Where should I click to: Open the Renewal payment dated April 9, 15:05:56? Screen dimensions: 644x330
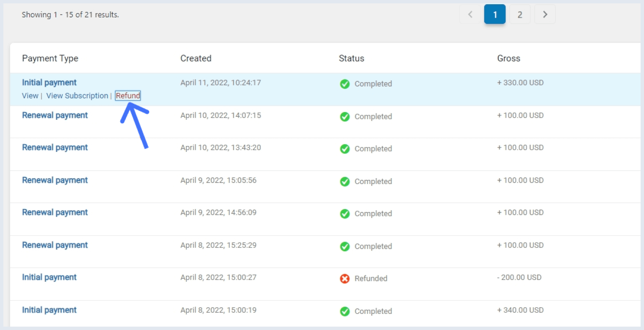[x=55, y=180]
